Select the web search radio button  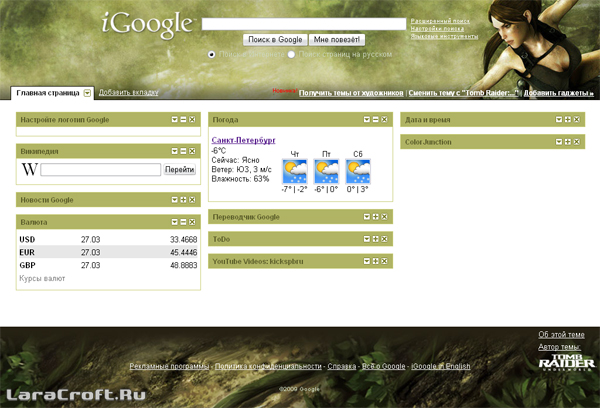click(212, 54)
